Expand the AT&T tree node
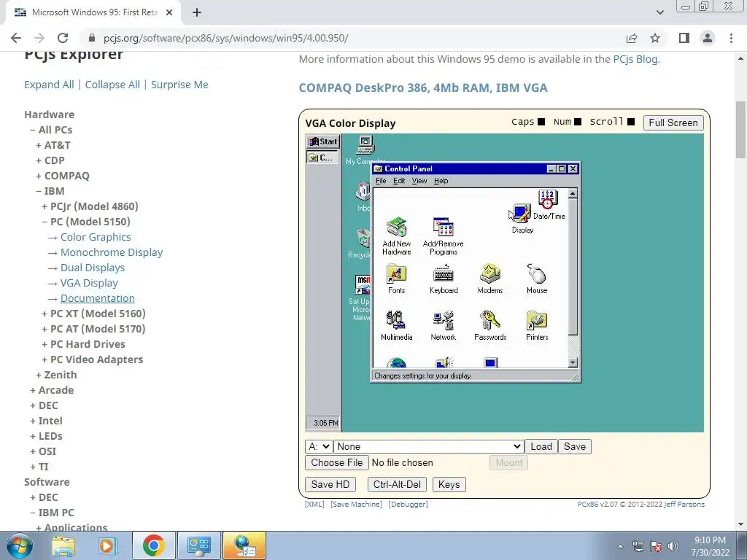Screen dimensions: 747x560 pyautogui.click(x=53, y=145)
